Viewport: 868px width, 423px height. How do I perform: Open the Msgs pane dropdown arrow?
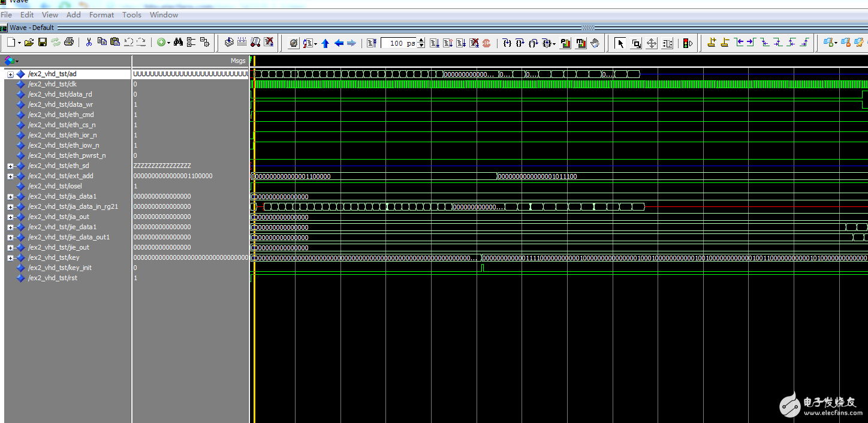tap(17, 61)
